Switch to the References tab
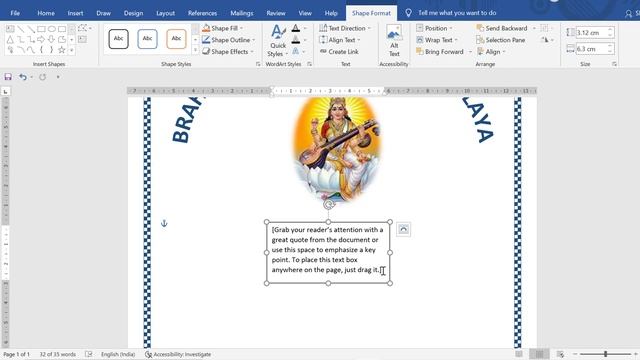This screenshot has width=640, height=360. pos(202,13)
